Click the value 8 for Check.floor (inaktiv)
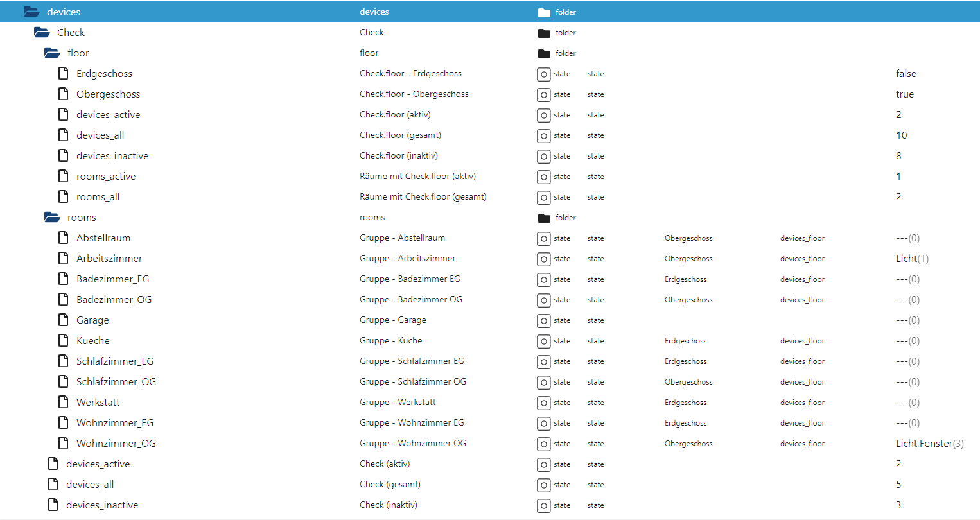 [898, 155]
